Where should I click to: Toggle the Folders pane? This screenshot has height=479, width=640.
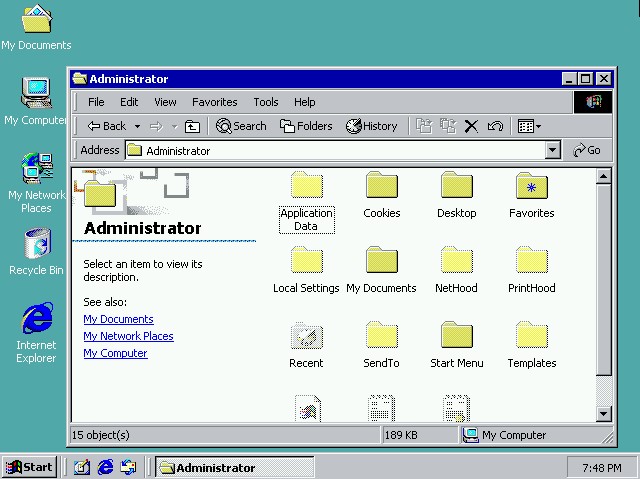click(x=306, y=126)
